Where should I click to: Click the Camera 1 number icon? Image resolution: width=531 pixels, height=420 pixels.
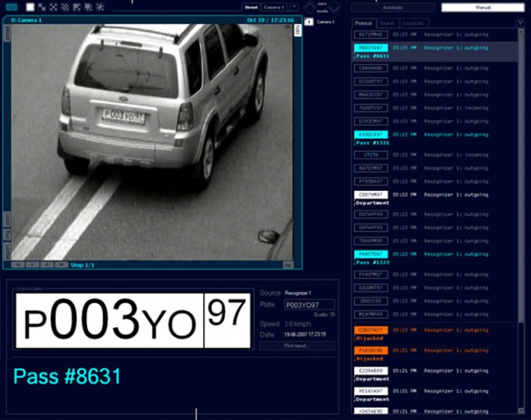(x=309, y=22)
